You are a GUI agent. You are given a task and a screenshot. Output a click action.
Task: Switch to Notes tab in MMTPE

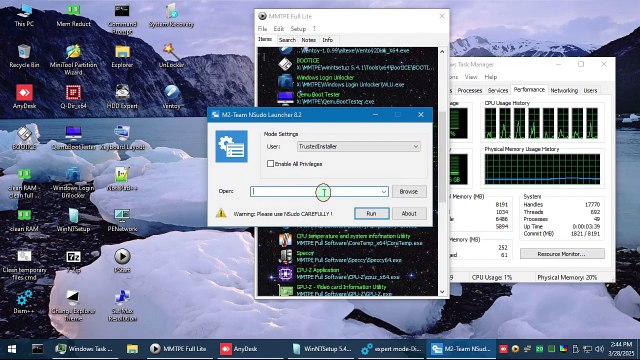coord(308,40)
